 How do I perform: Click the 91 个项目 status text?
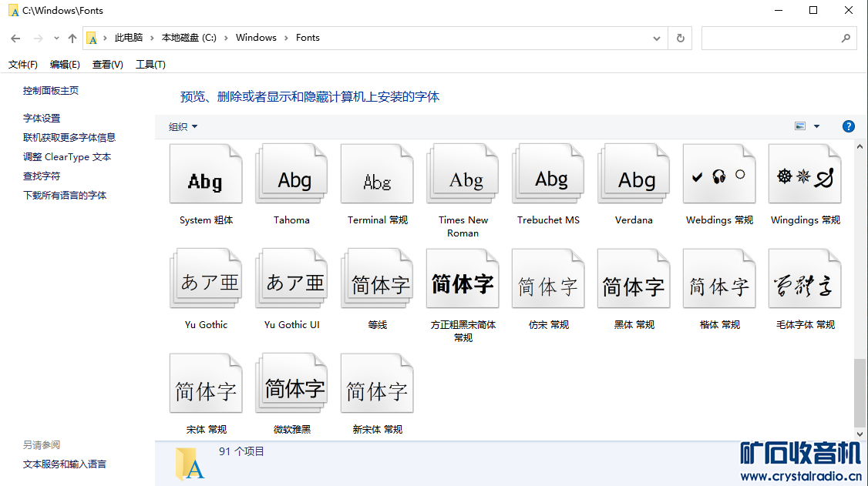(241, 451)
